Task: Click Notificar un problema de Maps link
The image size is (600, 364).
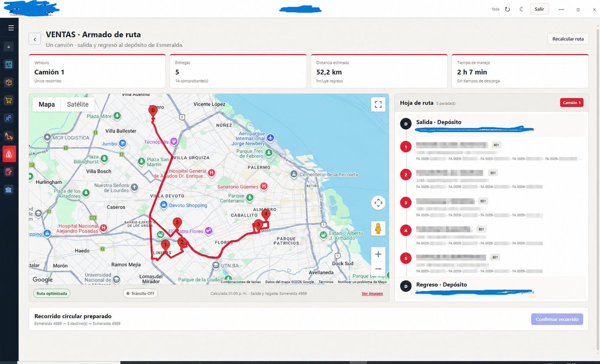Action: coord(362,282)
